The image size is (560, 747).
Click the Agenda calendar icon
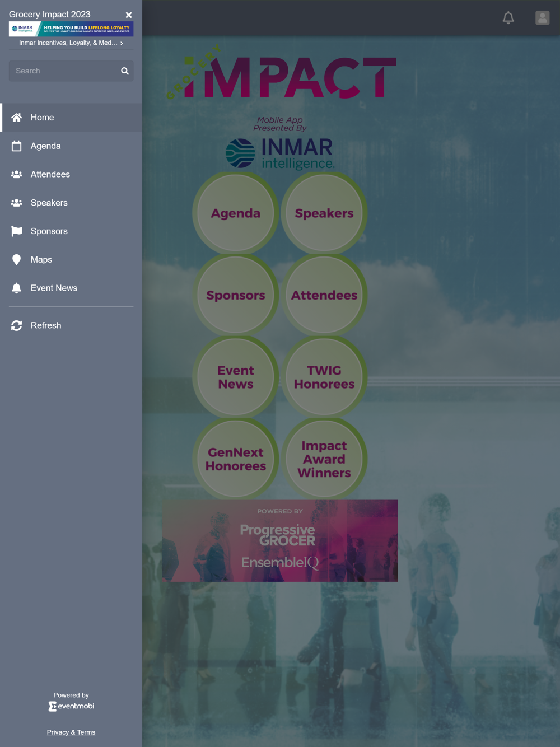click(17, 146)
